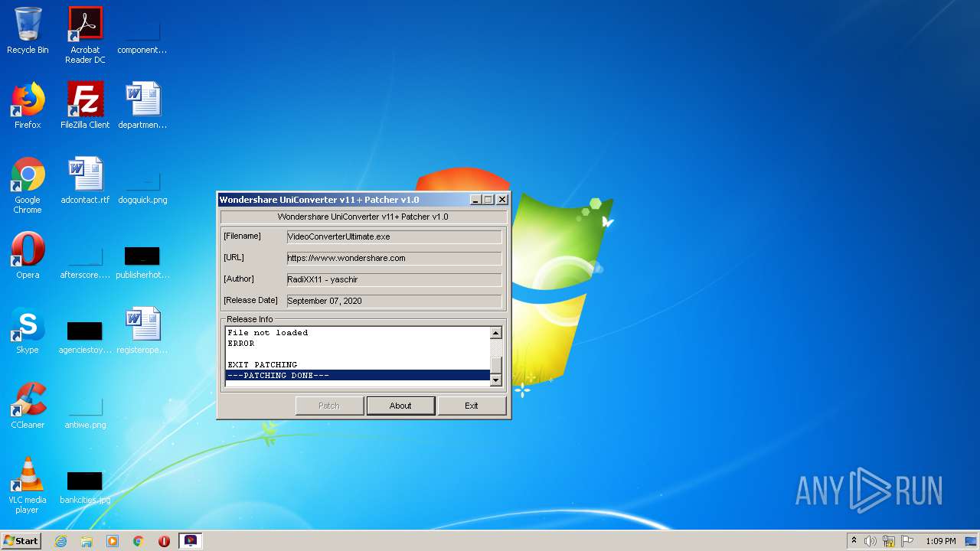
Task: Click the Author field RadiXX11 - yaschir
Action: (x=394, y=280)
